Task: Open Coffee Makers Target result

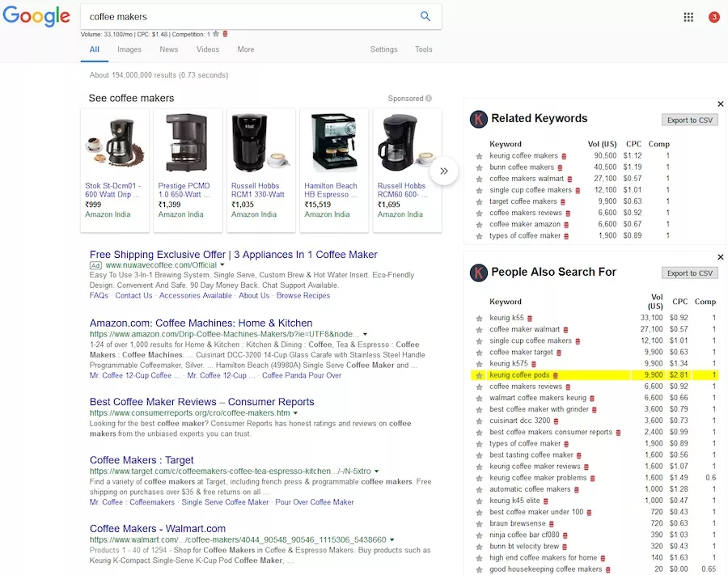Action: point(142,460)
